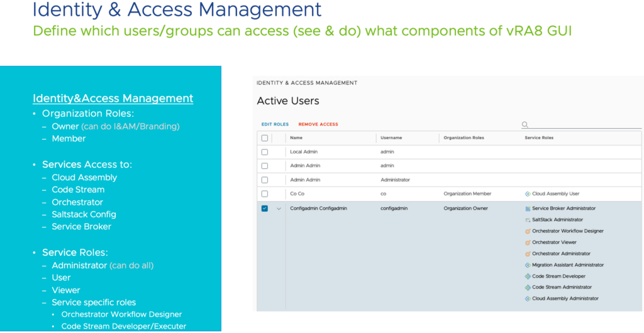Click 'Orchestrator Viewer' role text
644x333 pixels.
[x=555, y=243]
